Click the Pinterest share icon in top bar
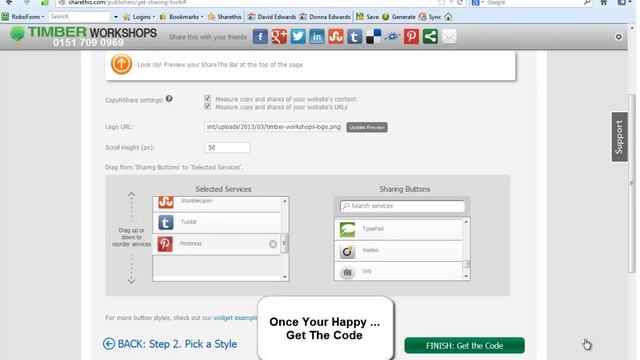Viewport: 640px width, 360px height. [x=411, y=37]
